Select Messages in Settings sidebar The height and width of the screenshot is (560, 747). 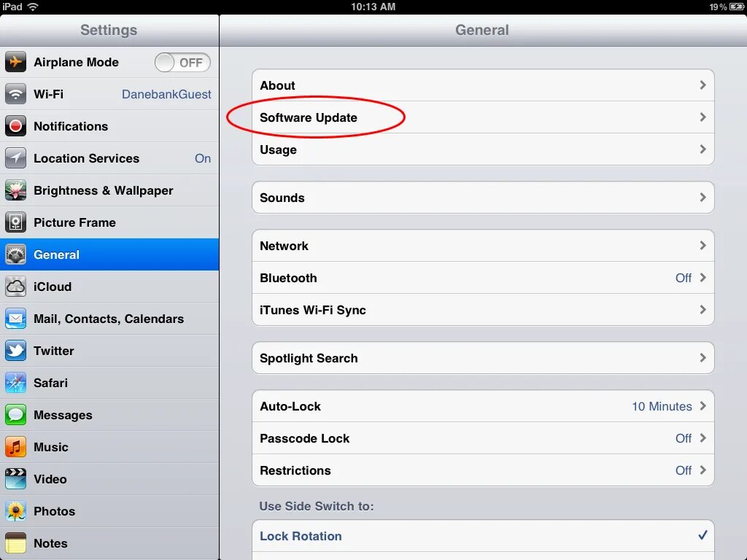(109, 415)
